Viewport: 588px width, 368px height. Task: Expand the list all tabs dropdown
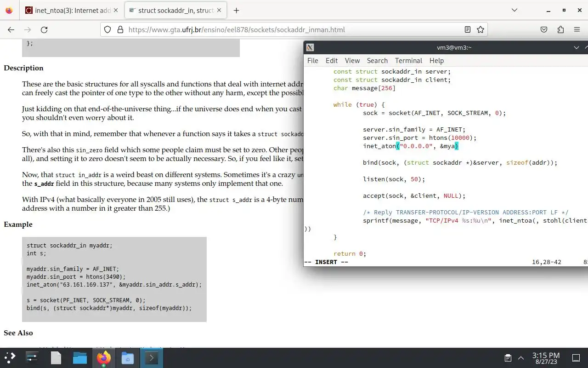[x=514, y=10]
